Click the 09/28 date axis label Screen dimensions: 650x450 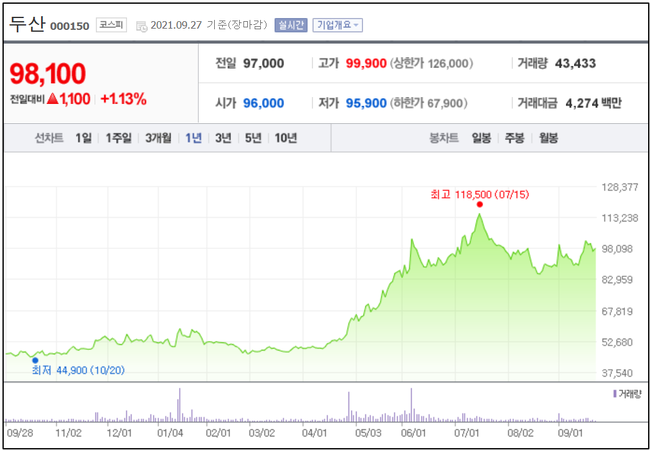[18, 433]
